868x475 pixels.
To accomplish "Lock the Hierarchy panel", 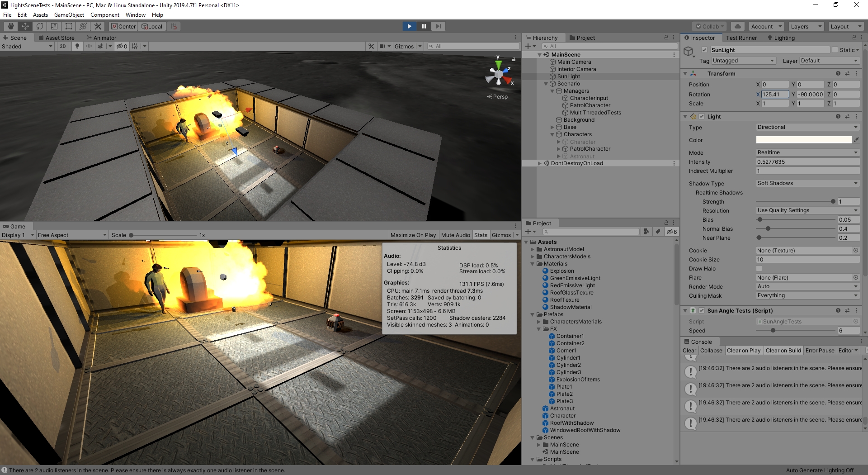I will pos(666,38).
